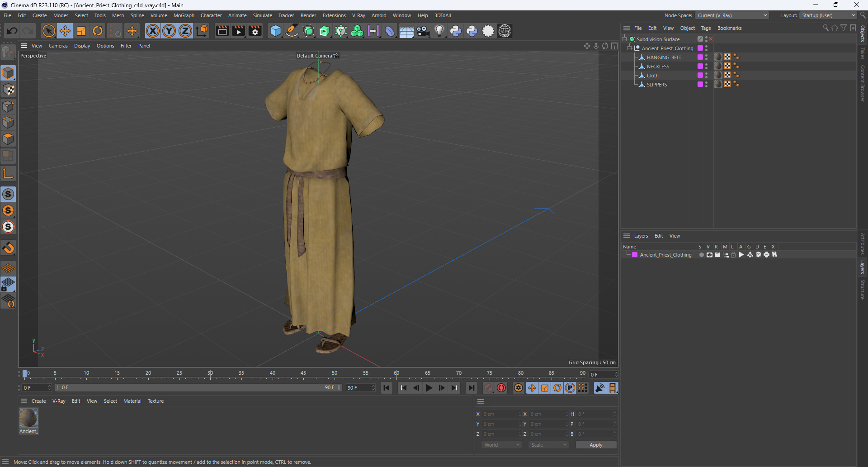Select the Cloner MoGraph icon
868x467 pixels.
point(357,31)
